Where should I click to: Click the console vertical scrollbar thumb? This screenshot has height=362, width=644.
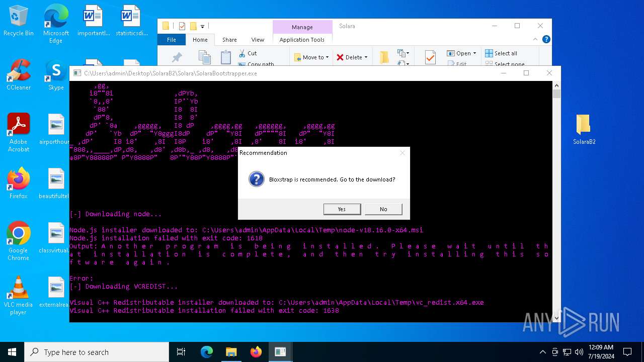point(556,94)
